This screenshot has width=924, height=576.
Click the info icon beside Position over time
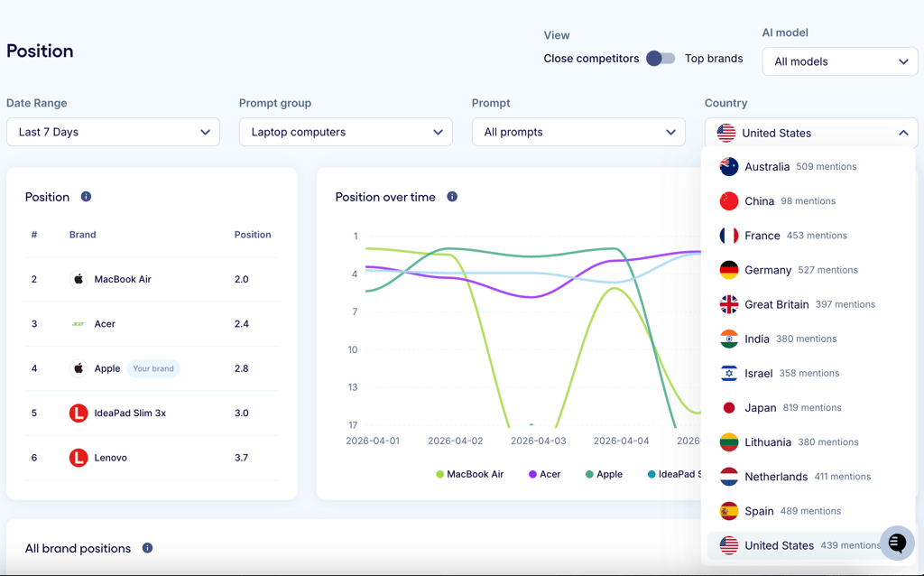point(452,196)
